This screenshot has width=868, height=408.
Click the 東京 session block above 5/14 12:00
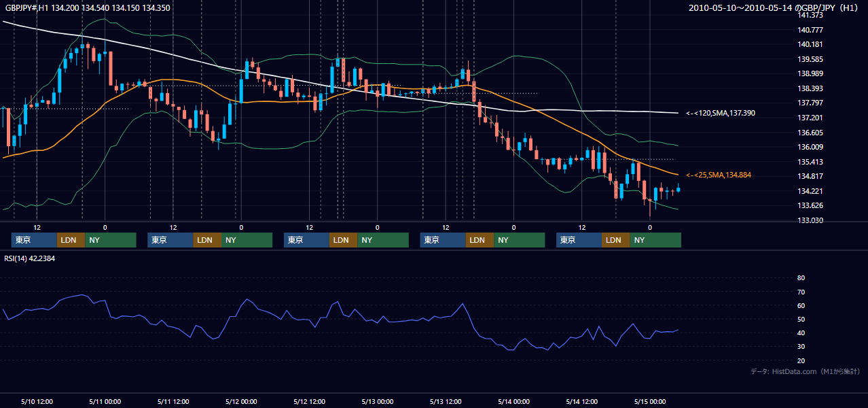point(579,240)
